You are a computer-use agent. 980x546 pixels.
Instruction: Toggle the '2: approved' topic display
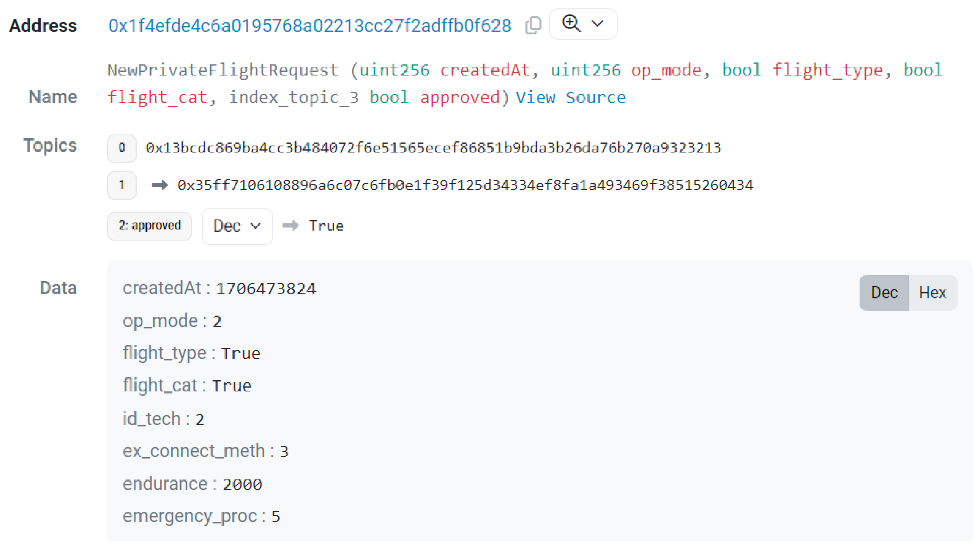pyautogui.click(x=150, y=225)
